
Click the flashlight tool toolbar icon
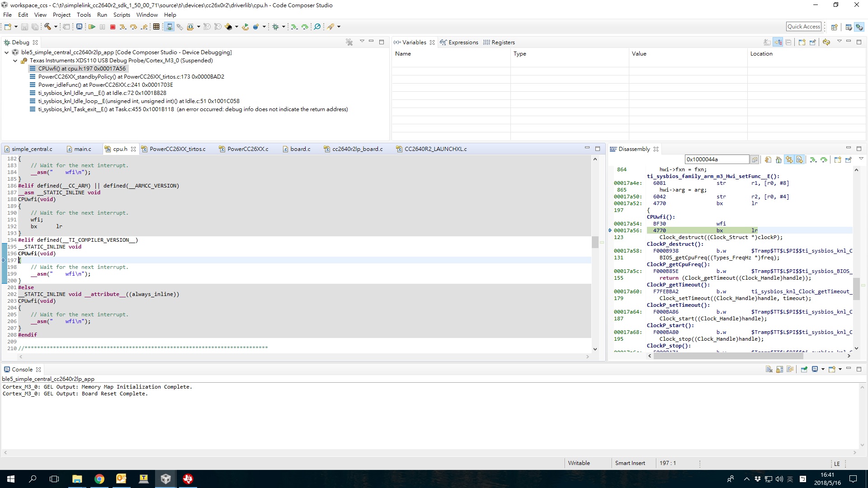coord(331,27)
